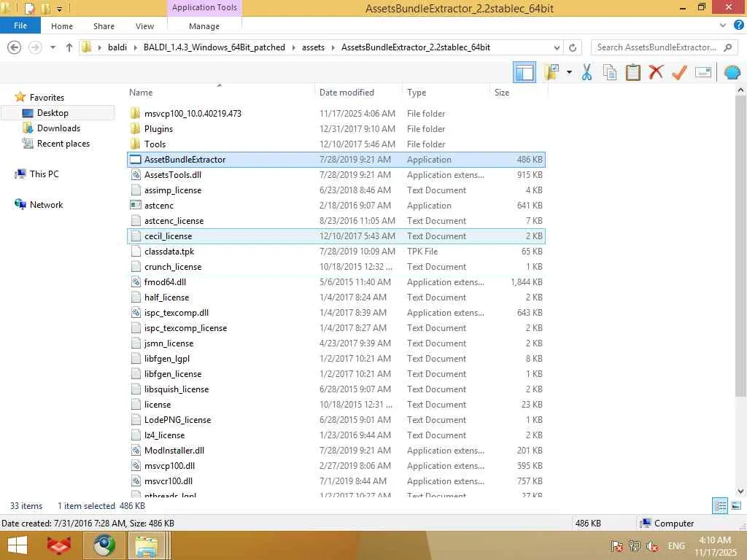Open the address bar history dropdown
The height and width of the screenshot is (560, 747).
coord(557,47)
